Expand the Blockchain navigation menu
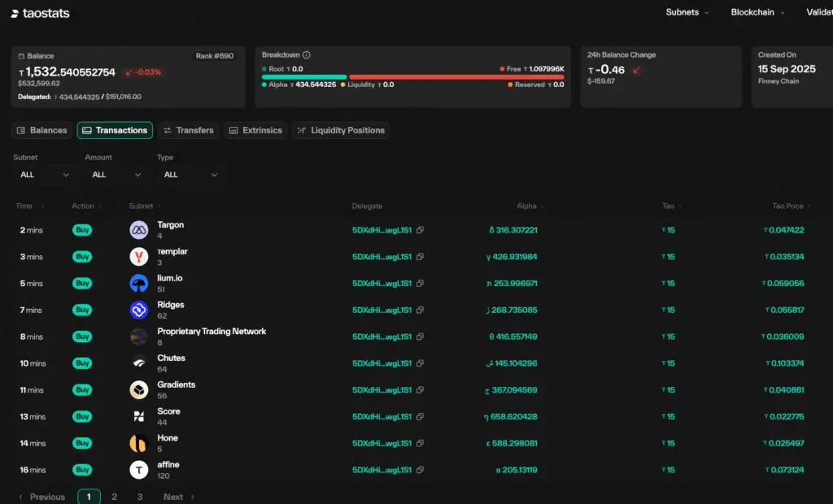The height and width of the screenshot is (504, 833). [757, 12]
